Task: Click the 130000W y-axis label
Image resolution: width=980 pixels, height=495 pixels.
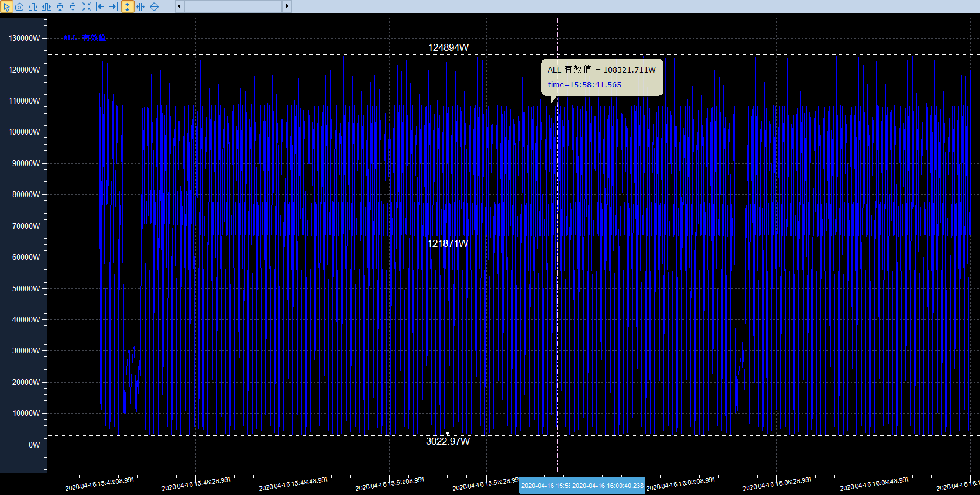Action: (x=25, y=38)
